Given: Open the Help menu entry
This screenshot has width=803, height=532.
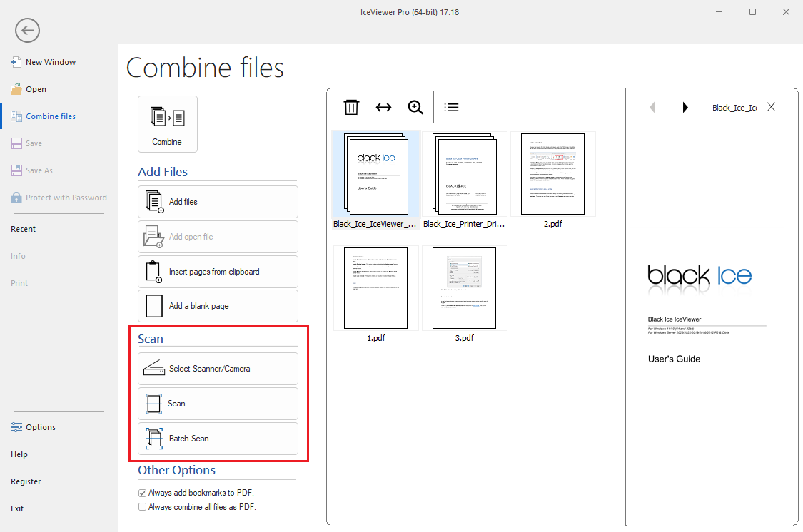Looking at the screenshot, I should tap(19, 454).
